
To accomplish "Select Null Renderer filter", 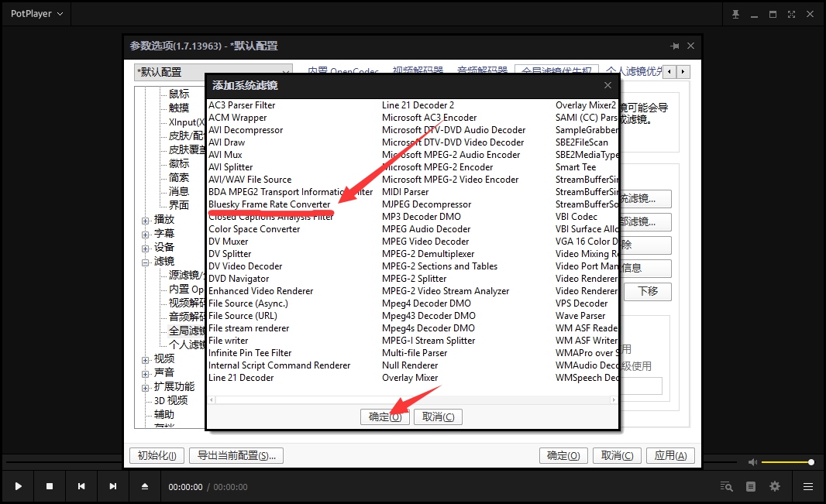I will click(410, 365).
